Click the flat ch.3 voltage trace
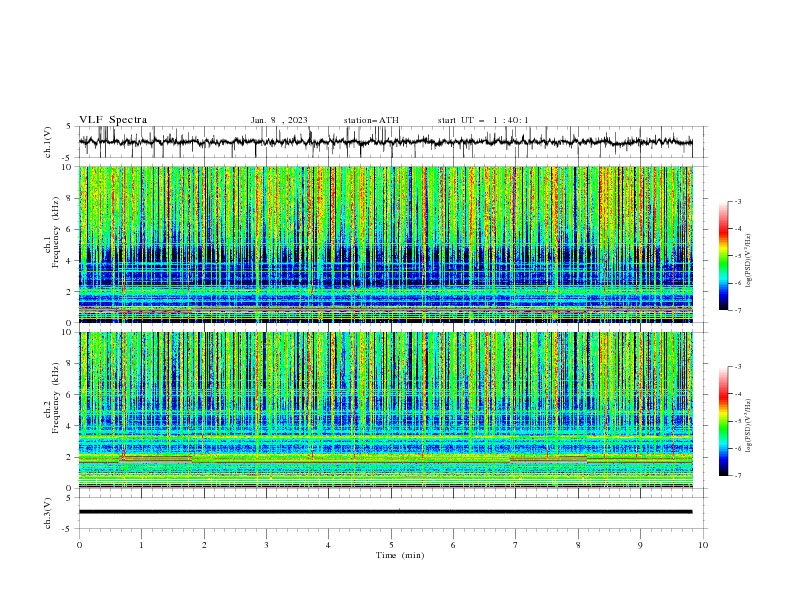 [x=385, y=512]
